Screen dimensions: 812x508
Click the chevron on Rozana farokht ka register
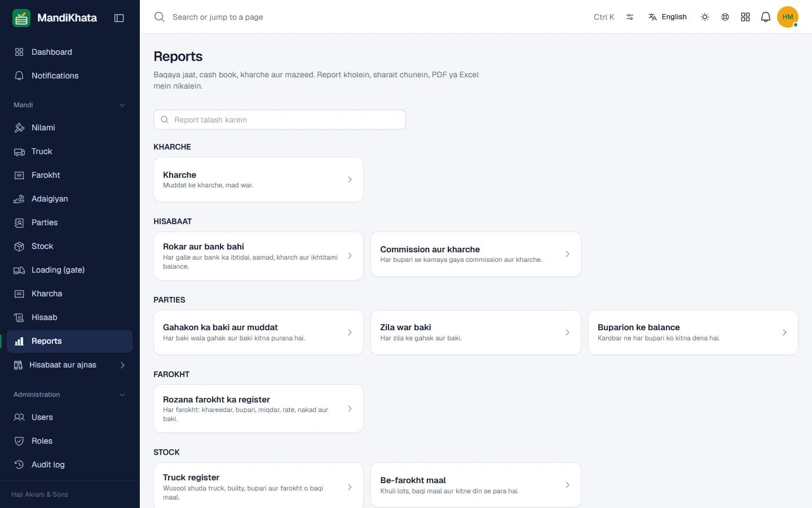point(350,409)
